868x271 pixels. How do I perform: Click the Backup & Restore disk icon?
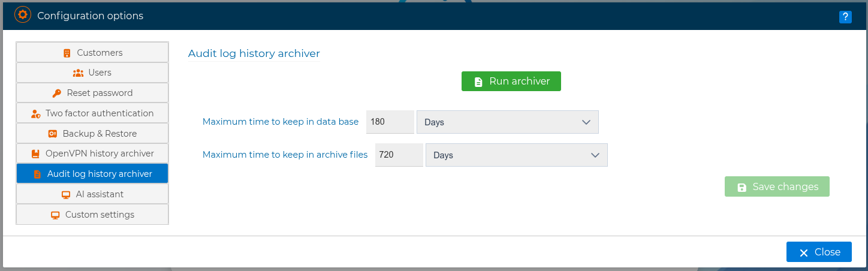click(52, 134)
